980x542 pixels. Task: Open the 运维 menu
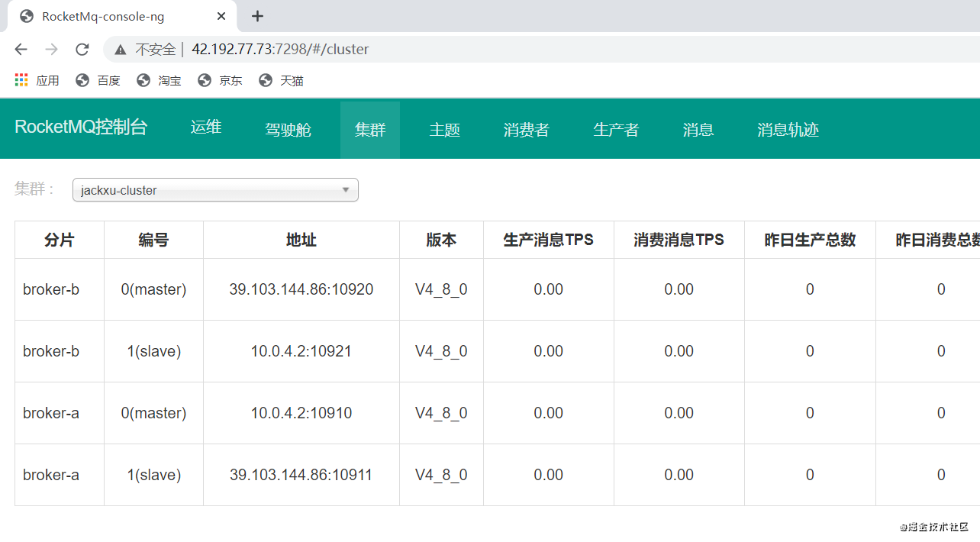[206, 127]
